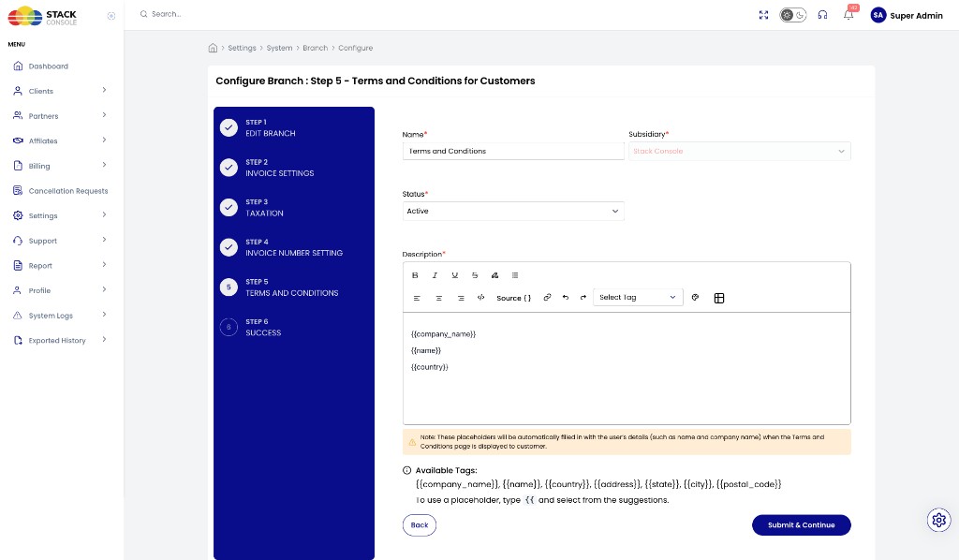Click the eraser clear-formatting icon
This screenshot has height=560, width=959.
click(x=494, y=275)
